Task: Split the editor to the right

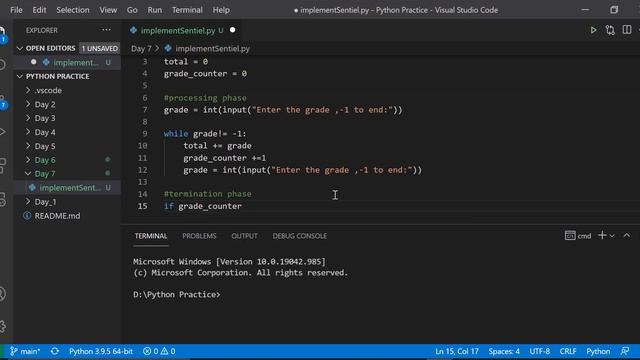Action: pos(627,30)
